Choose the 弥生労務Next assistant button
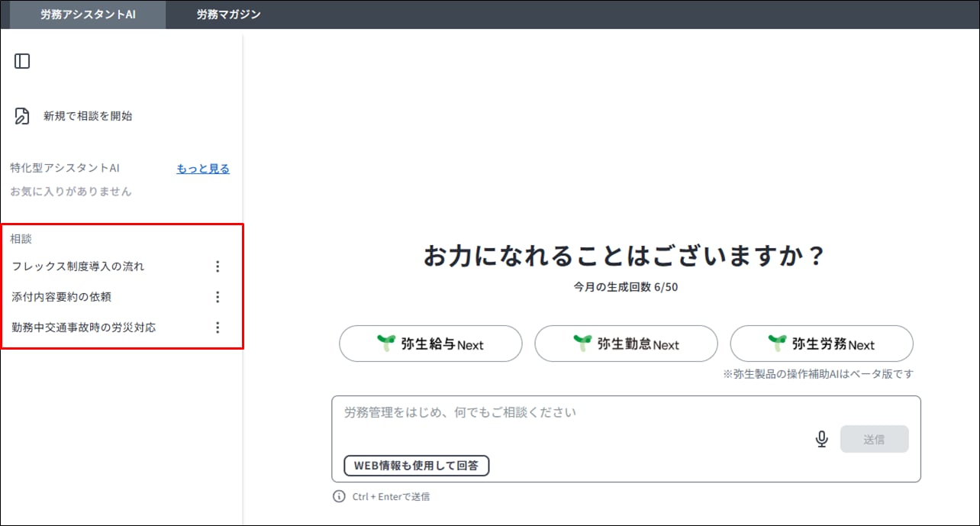The image size is (980, 526). pyautogui.click(x=821, y=344)
